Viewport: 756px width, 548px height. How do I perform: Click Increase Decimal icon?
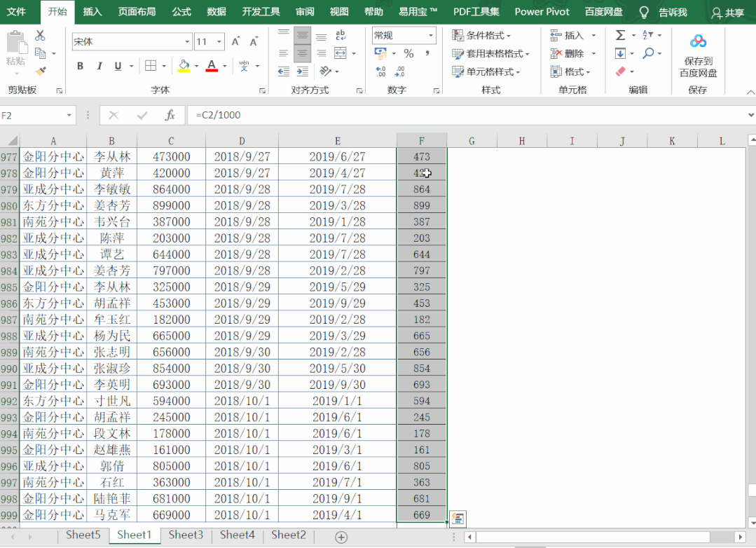381,71
